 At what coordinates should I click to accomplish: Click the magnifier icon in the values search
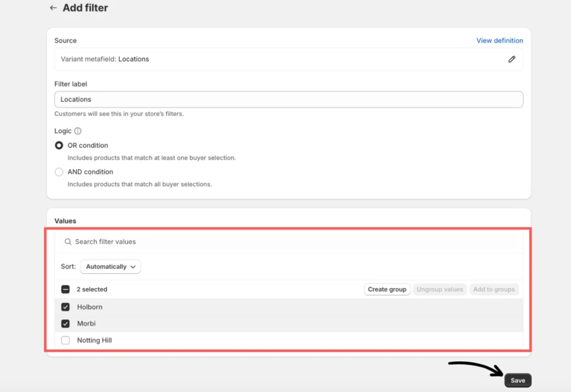pos(68,242)
